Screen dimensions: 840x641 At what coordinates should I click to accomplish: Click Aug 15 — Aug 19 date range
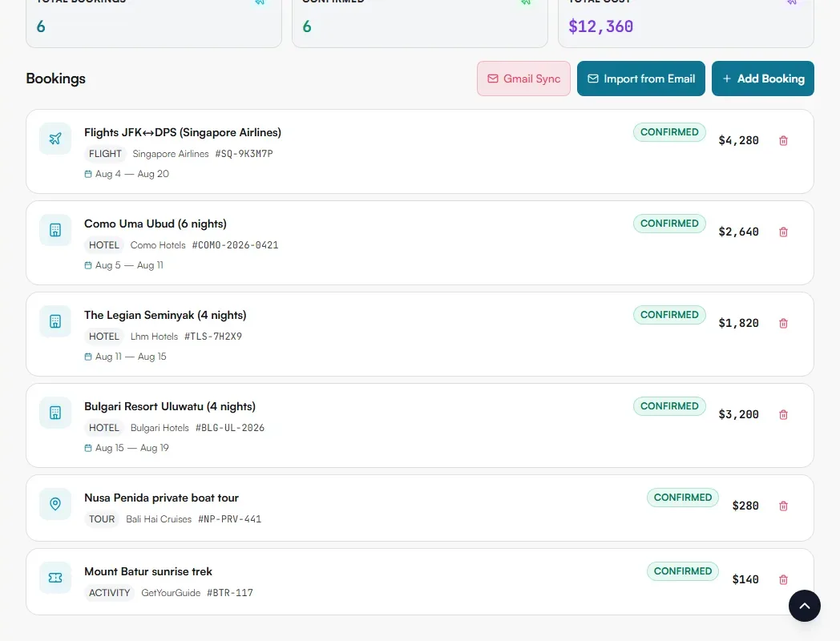click(131, 448)
